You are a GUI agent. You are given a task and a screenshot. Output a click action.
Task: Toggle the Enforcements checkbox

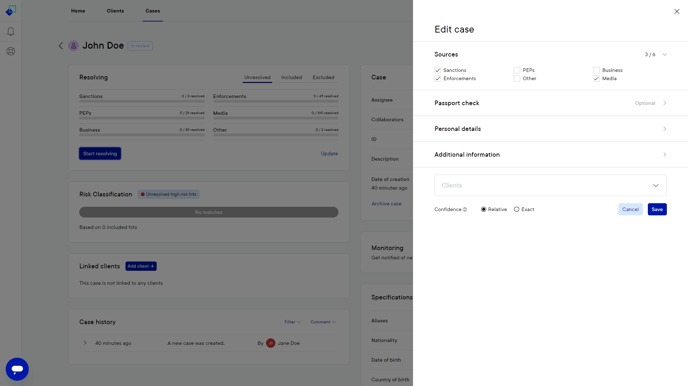coord(437,79)
